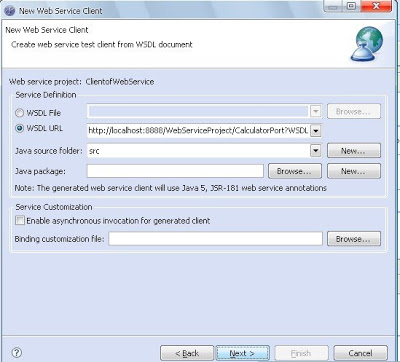Enable asynchronous invocation for generated client
The width and height of the screenshot is (400, 362).
(x=20, y=220)
